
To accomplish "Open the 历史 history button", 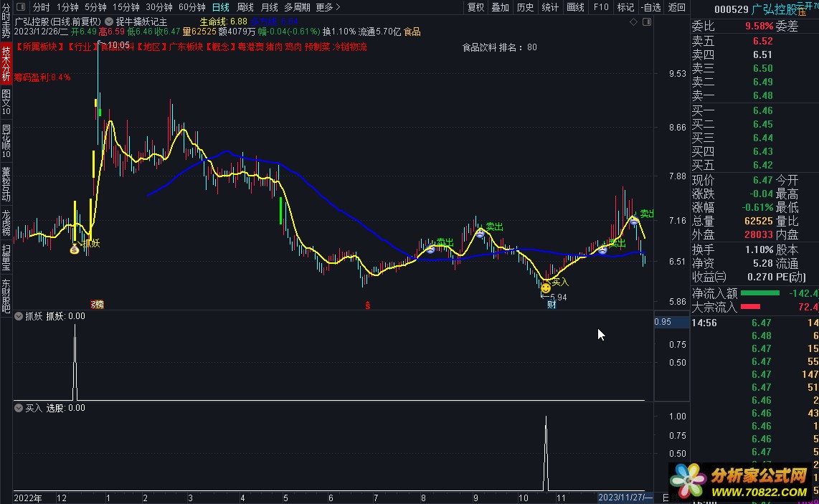I will click(x=525, y=6).
